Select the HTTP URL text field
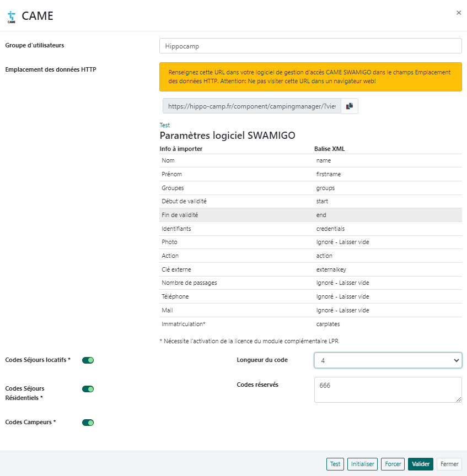Image resolution: width=467 pixels, height=476 pixels. coord(251,106)
